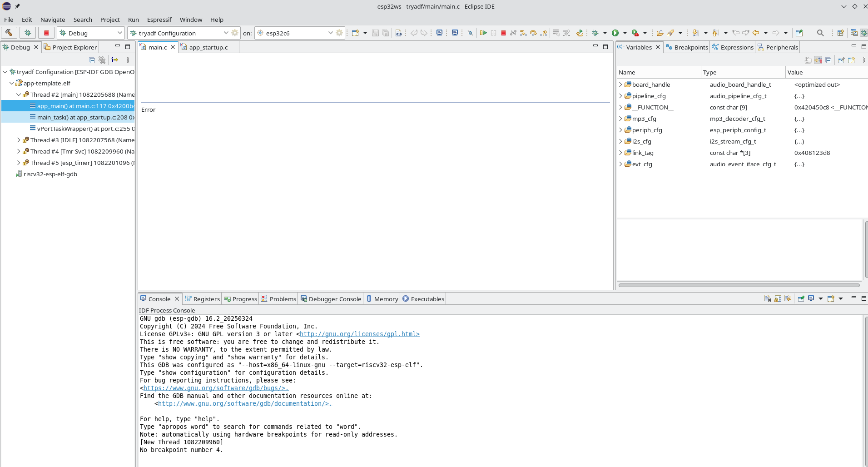
Task: Click the External Tools run icon
Action: 635,33
